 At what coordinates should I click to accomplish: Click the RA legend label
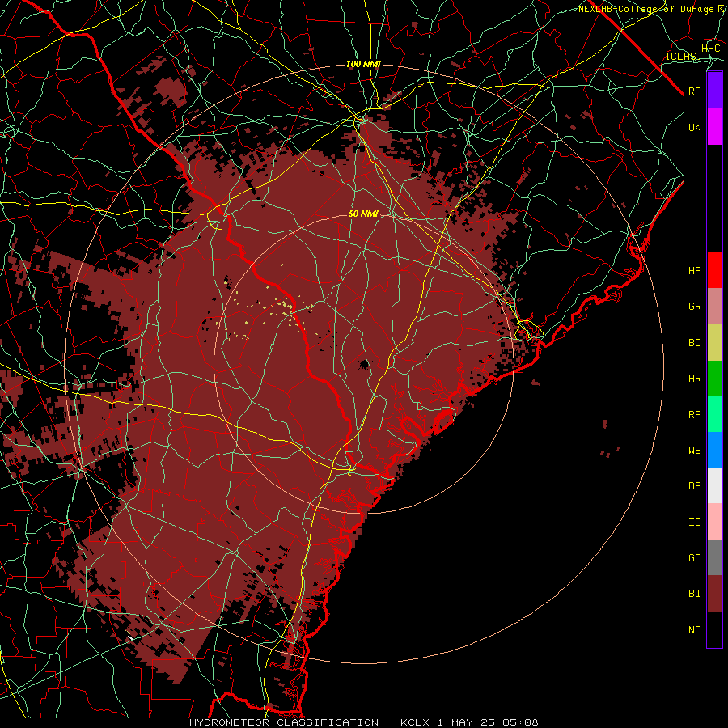point(694,415)
